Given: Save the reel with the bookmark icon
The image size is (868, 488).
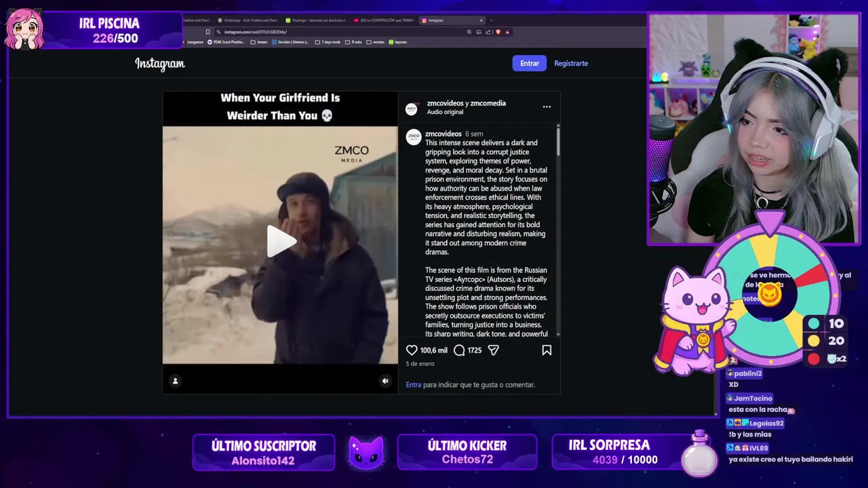Looking at the screenshot, I should pos(547,350).
